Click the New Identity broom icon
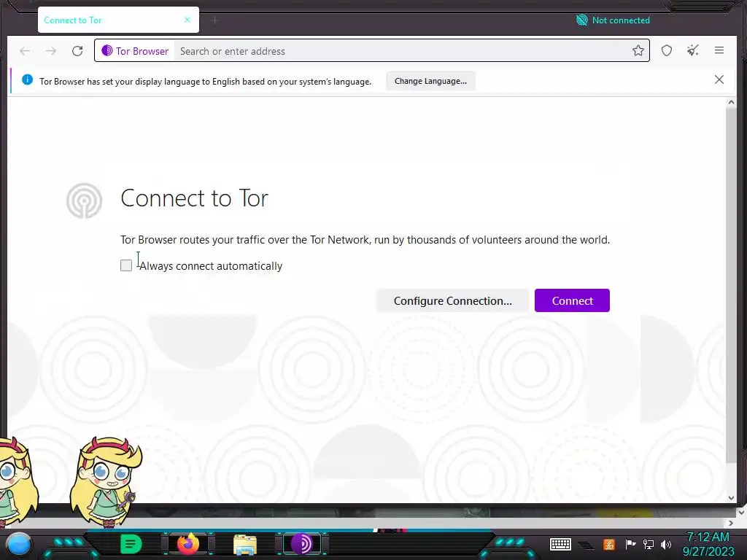Viewport: 747px width, 560px height. click(693, 50)
